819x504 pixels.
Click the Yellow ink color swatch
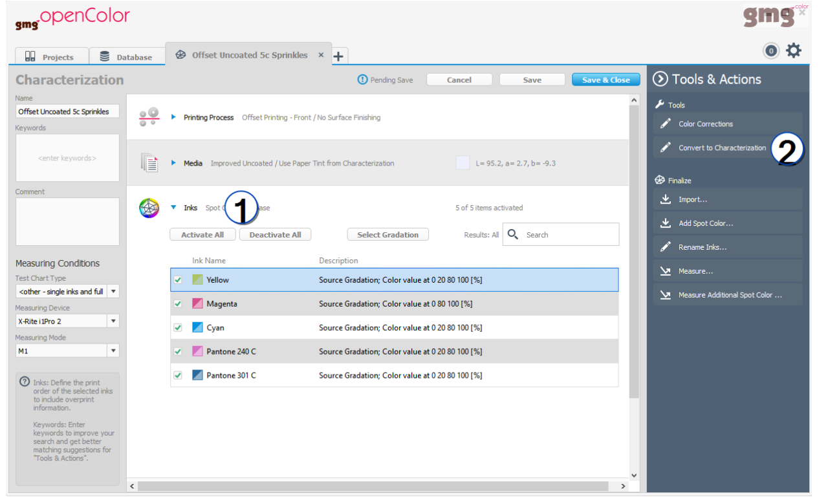tap(197, 279)
